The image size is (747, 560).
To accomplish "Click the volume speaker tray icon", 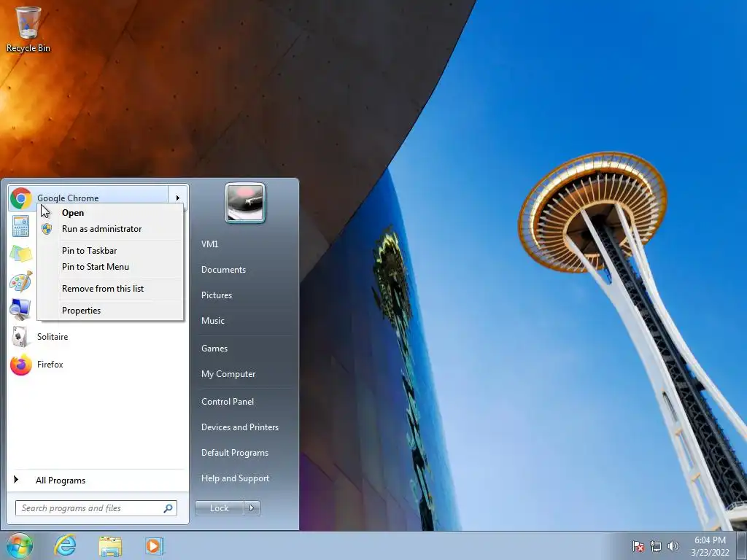I will coord(673,546).
